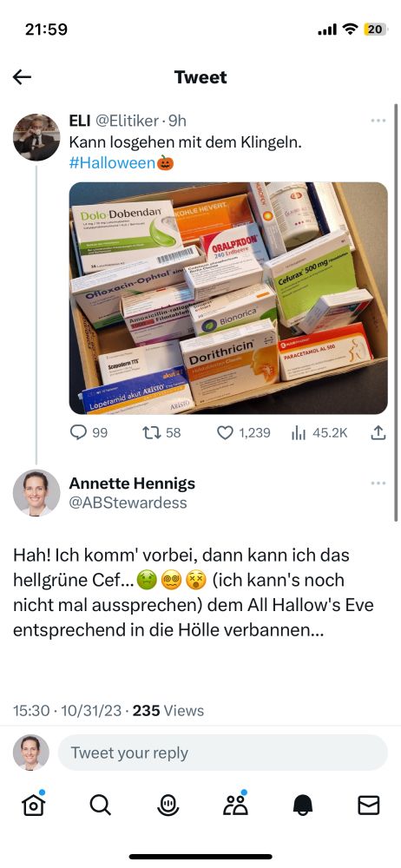The height and width of the screenshot is (868, 401).
Task: Open more options on Annette Hennigs' reply
Action: coord(378,483)
